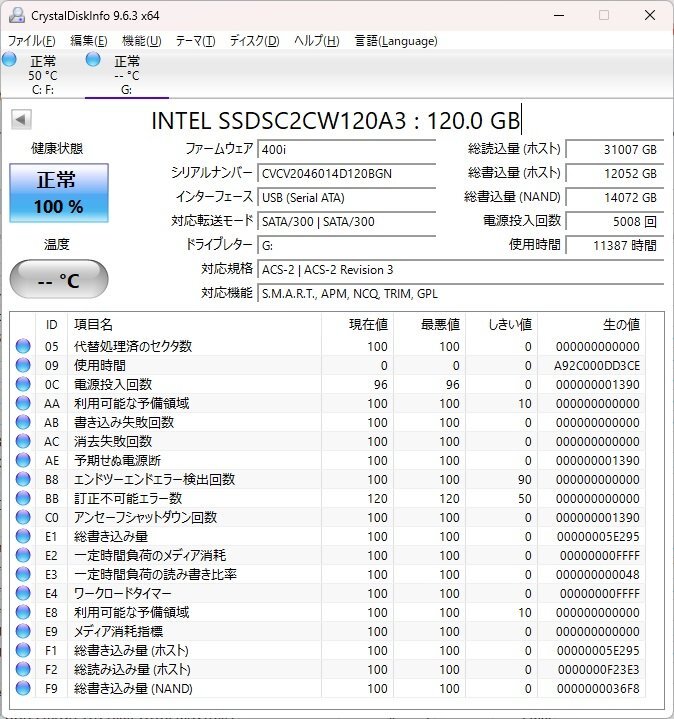Click the CrystalDiskInfo app icon in title bar
This screenshot has height=719, width=674.
17,15
